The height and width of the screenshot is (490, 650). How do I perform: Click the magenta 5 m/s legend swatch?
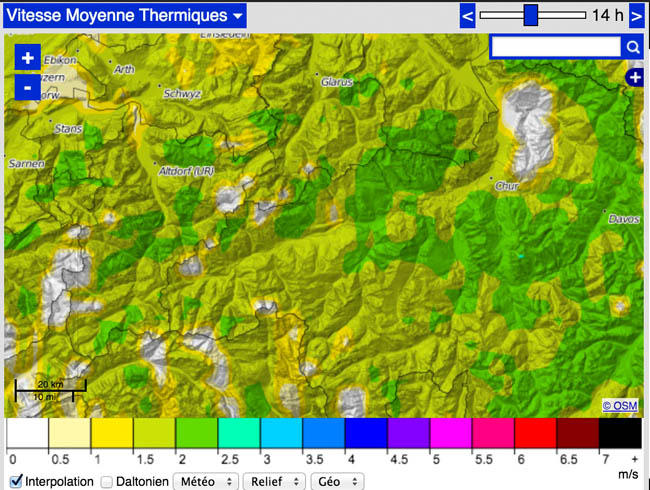tap(451, 433)
